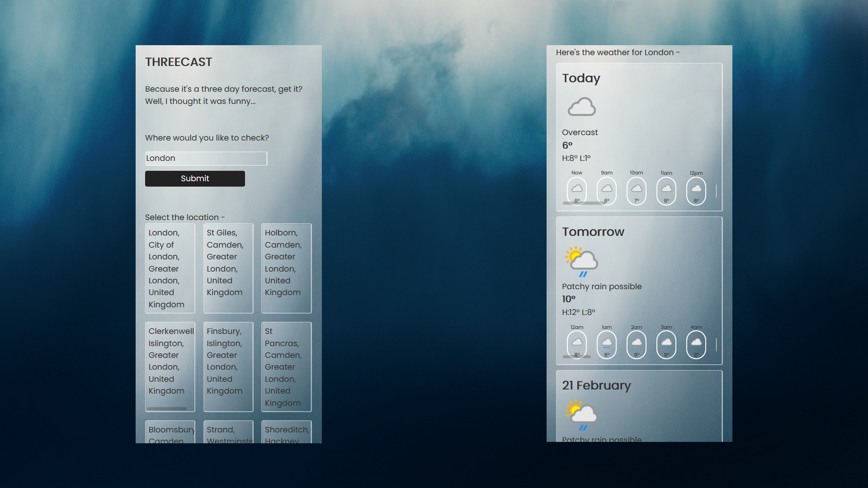
Task: Select the Now hourly forecast pill
Action: tap(577, 191)
